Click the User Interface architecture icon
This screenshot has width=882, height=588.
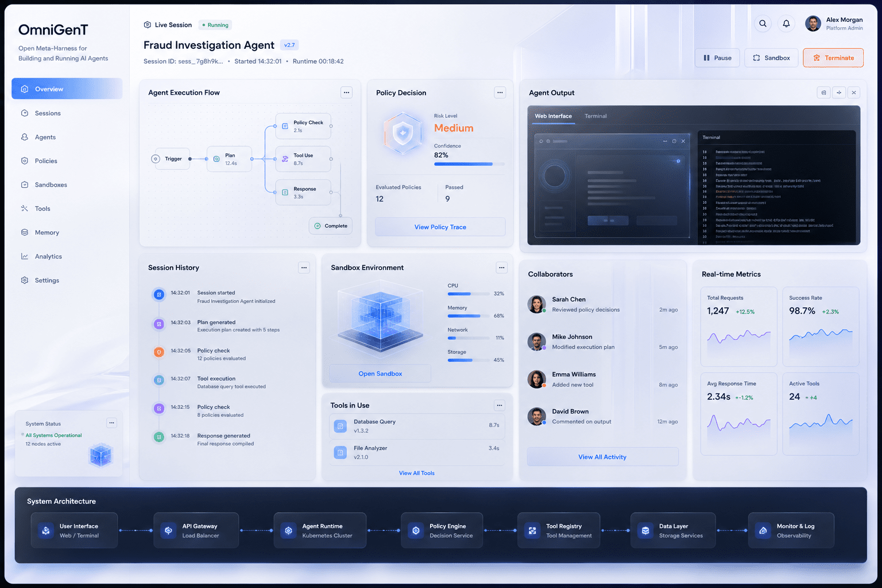[46, 531]
